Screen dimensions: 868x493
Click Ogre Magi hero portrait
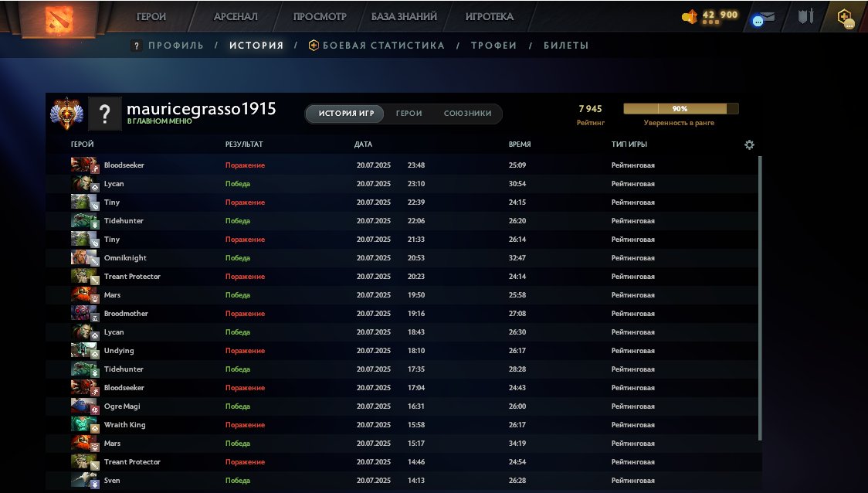click(x=85, y=406)
